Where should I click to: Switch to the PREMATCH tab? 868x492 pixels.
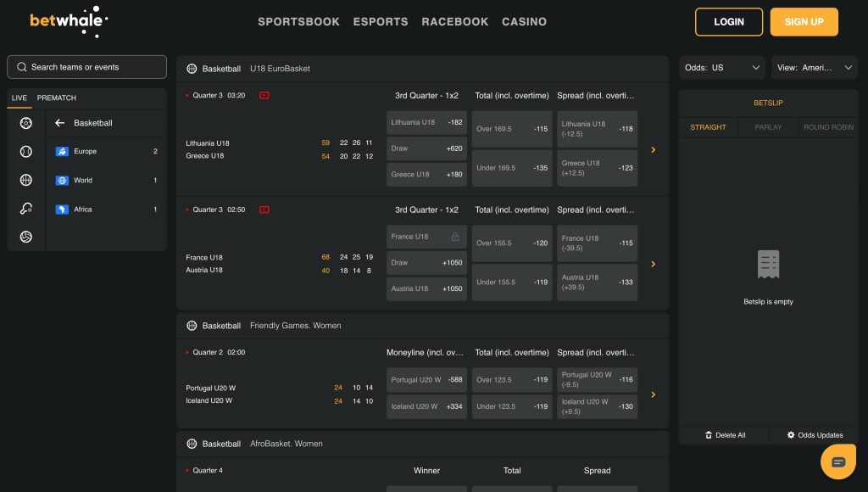(x=57, y=98)
